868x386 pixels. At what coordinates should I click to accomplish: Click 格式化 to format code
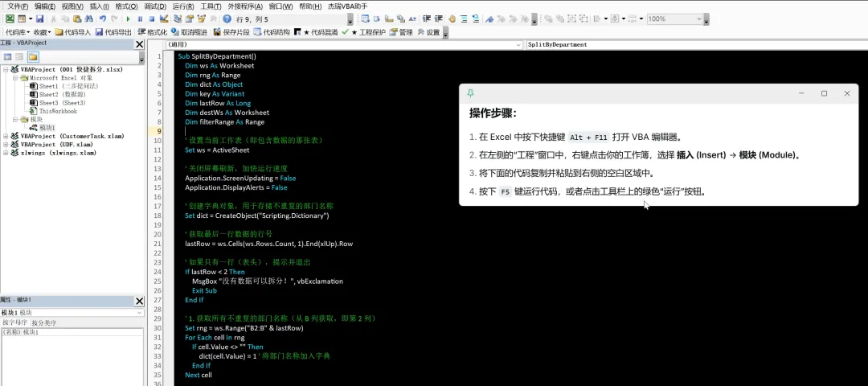152,32
